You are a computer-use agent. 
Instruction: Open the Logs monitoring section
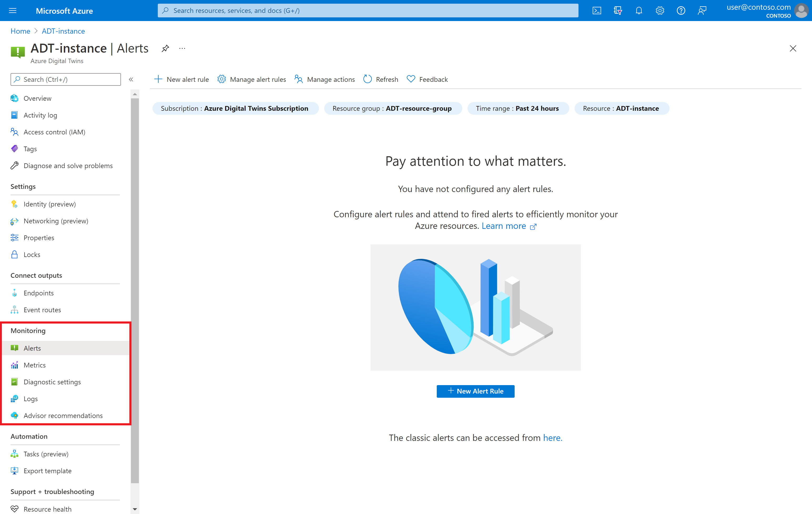[31, 399]
